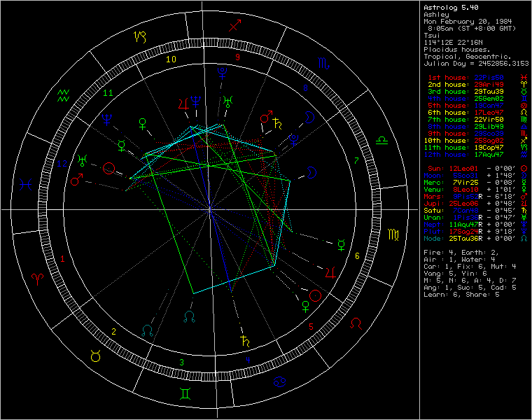Select the yellow Saturn glyph in house 8
The width and height of the screenshot is (532, 420).
pyautogui.click(x=277, y=124)
